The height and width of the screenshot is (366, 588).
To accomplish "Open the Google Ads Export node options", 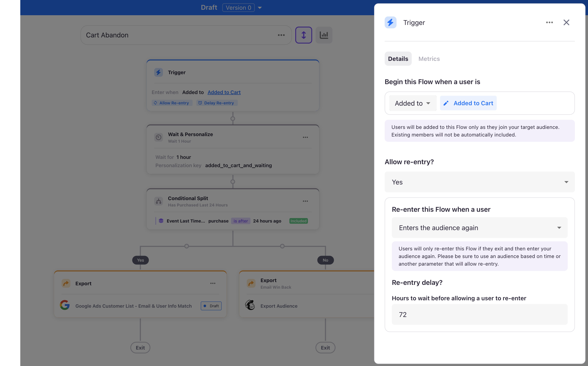I will (213, 283).
